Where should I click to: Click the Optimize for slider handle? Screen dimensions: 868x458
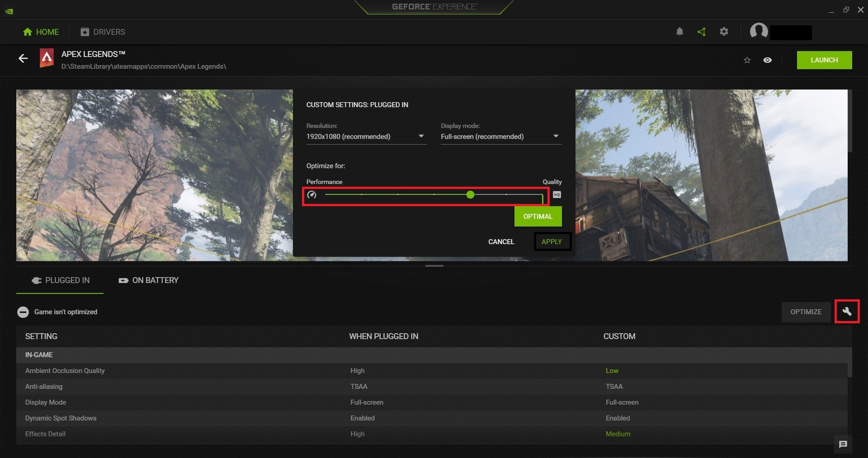click(x=470, y=194)
